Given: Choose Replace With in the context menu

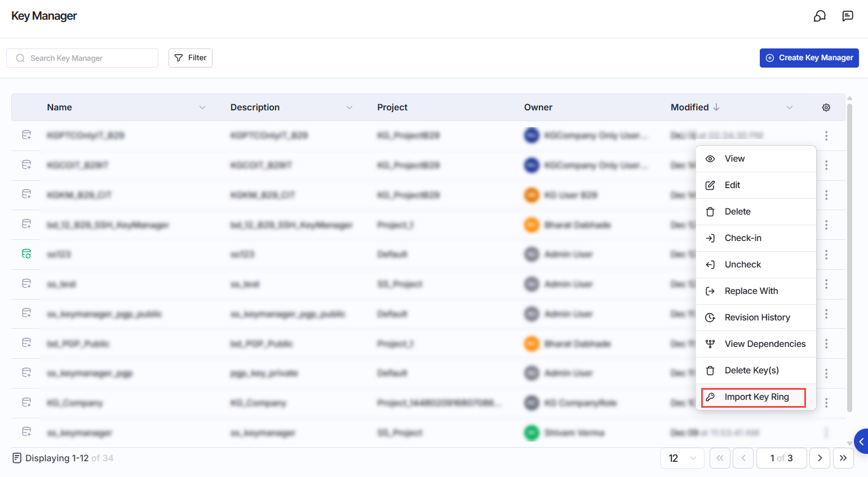Looking at the screenshot, I should tap(756, 291).
